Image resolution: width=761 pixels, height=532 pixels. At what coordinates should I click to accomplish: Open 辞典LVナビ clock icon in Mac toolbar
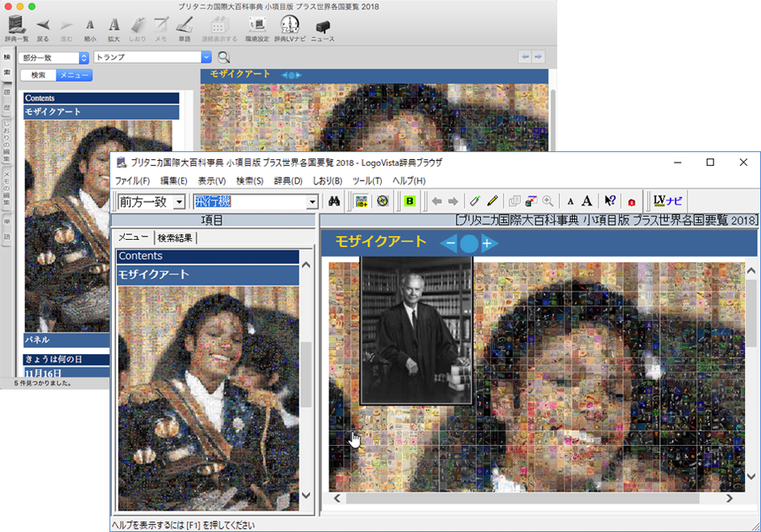[290, 28]
